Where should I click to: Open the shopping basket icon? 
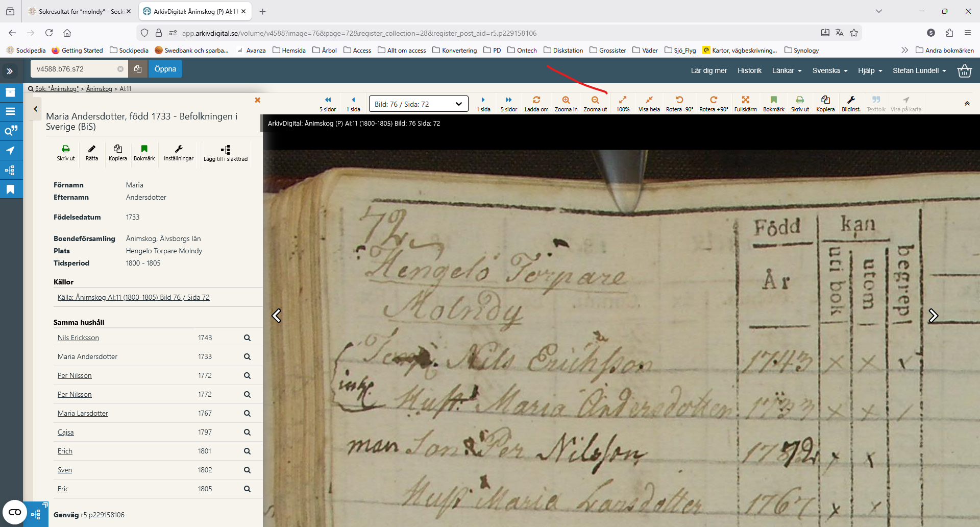point(964,70)
